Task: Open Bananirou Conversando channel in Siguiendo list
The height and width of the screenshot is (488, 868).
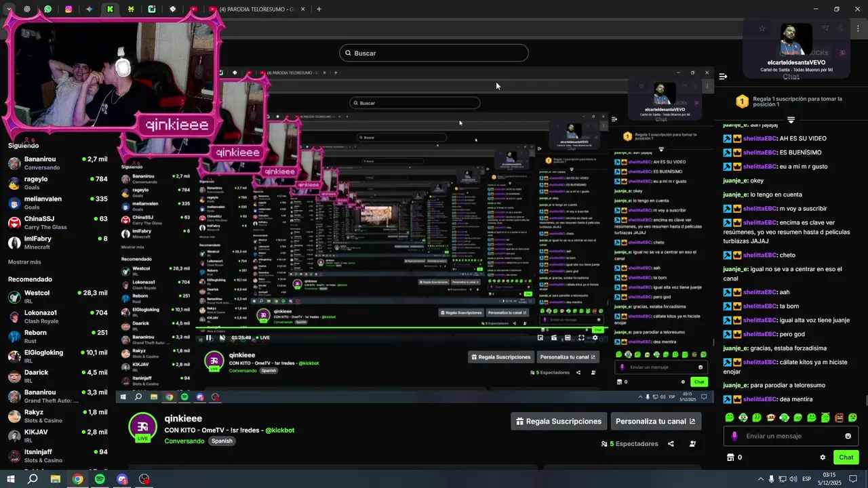Action: (x=58, y=163)
